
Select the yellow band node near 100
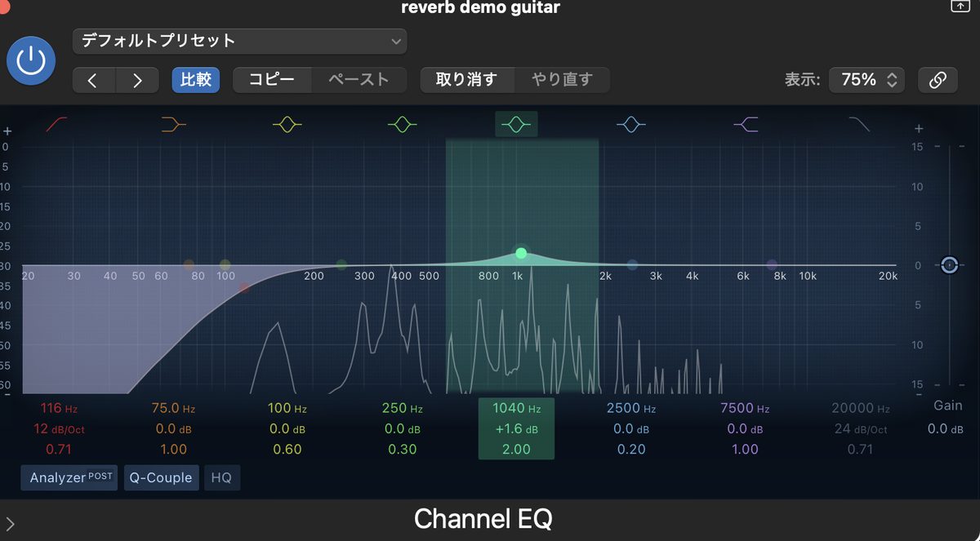click(x=225, y=265)
